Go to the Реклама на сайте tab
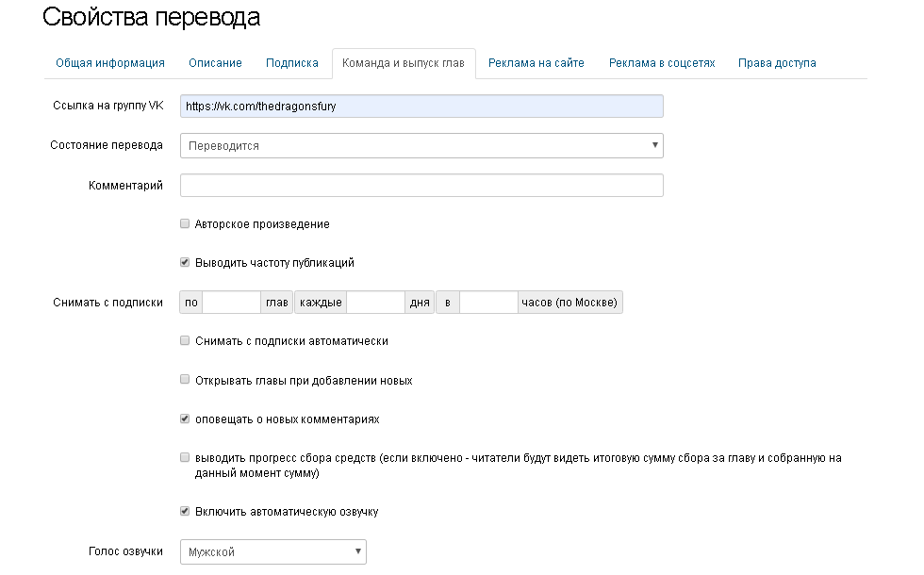The height and width of the screenshot is (575, 924). [536, 63]
